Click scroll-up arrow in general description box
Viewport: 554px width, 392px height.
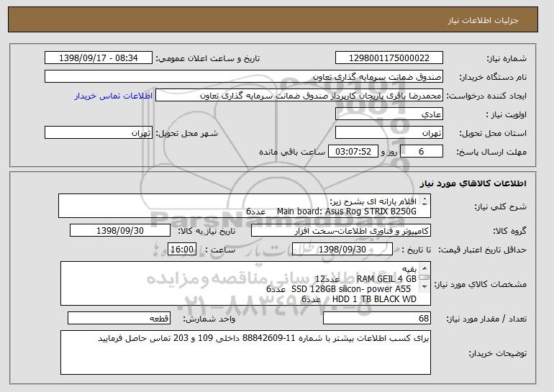[x=424, y=199]
